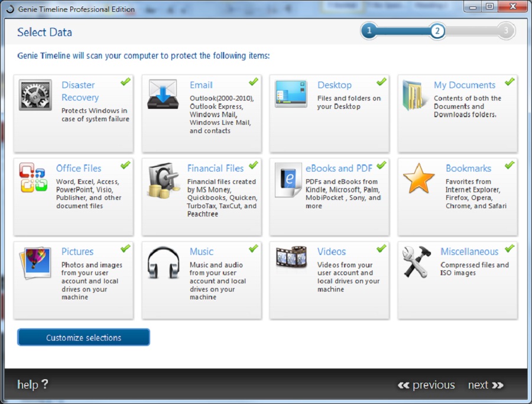
Task: Click the Pictures photo thumbnail
Action: [35, 262]
